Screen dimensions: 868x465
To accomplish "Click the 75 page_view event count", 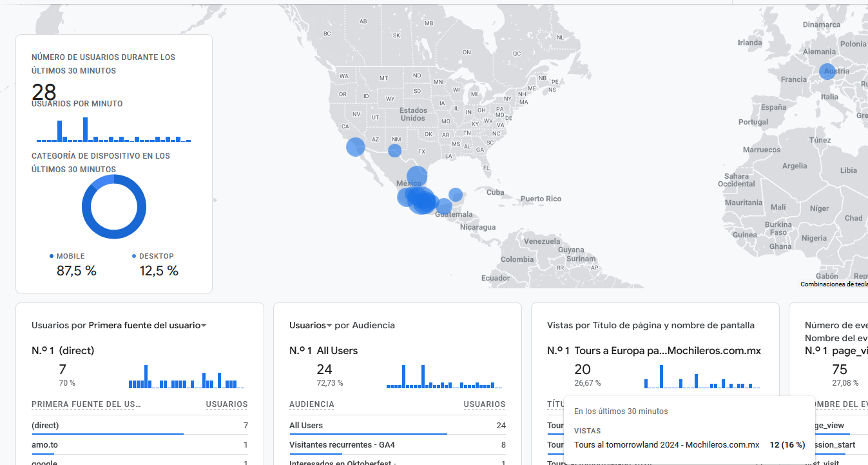I will [840, 370].
